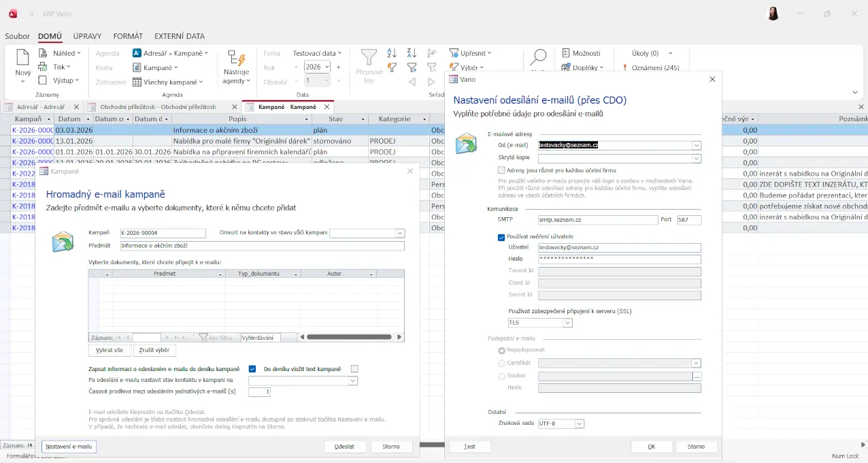Check Do deníku vložit text kampaně

point(354,369)
